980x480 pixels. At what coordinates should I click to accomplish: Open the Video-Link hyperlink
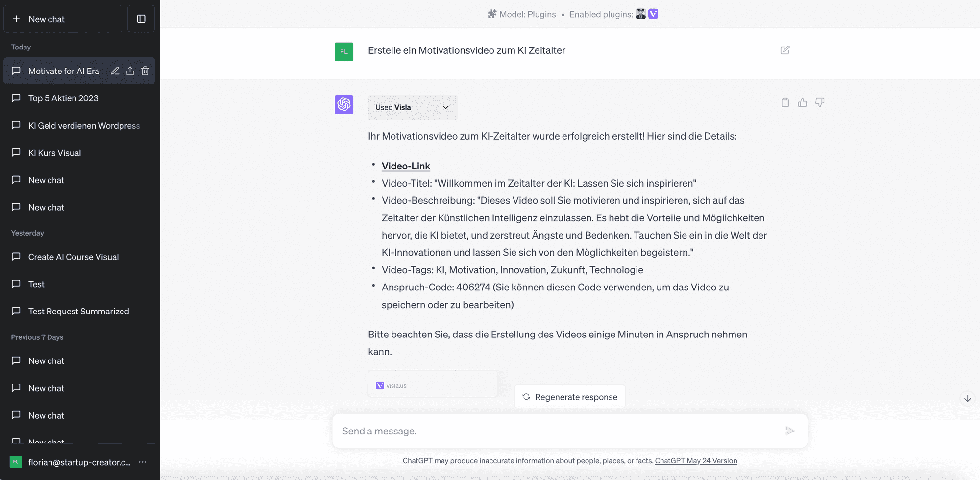(x=406, y=166)
